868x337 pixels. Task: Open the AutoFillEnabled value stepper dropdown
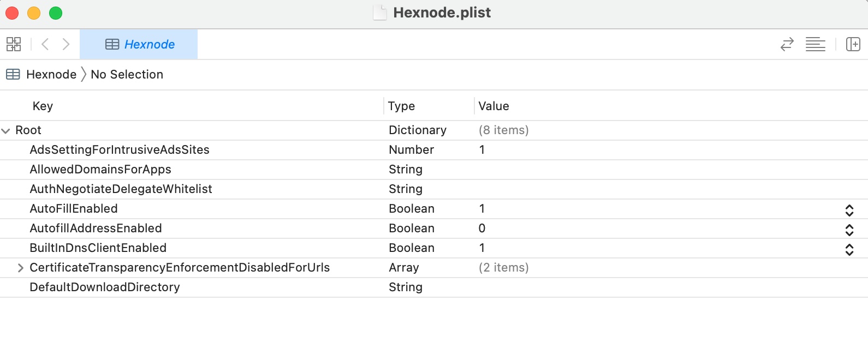850,209
